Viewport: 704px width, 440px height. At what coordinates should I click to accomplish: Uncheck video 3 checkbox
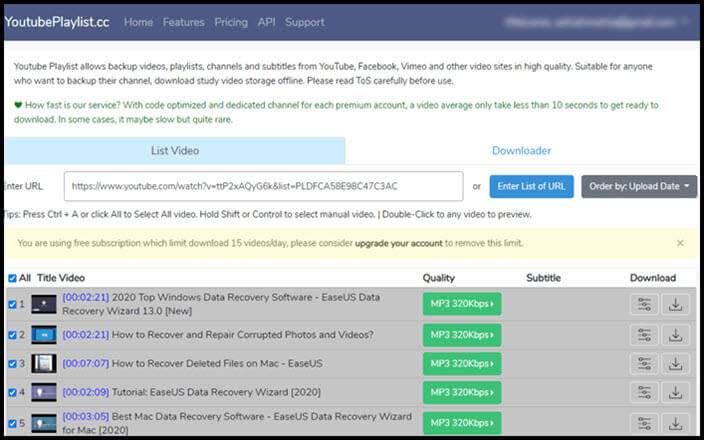tap(12, 364)
